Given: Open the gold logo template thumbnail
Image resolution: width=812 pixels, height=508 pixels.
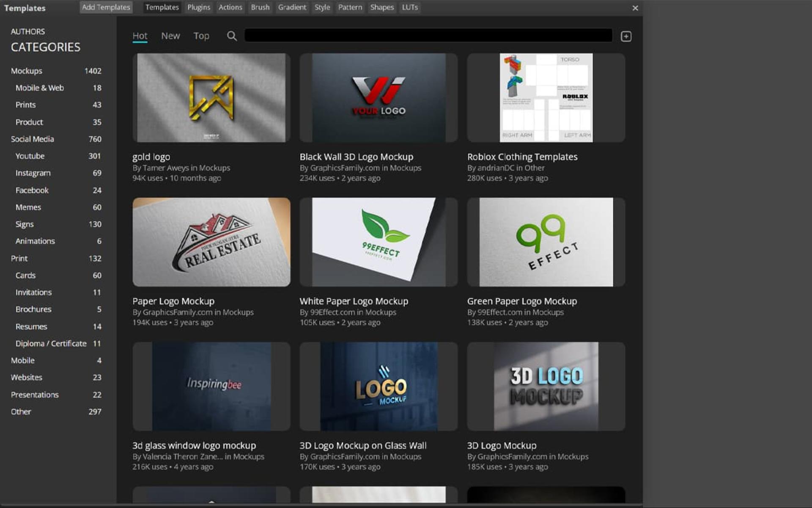Looking at the screenshot, I should pos(211,98).
